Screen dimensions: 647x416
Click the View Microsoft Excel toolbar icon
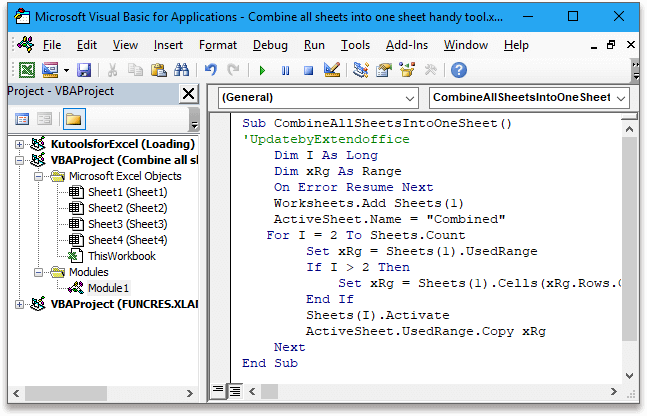coord(27,70)
